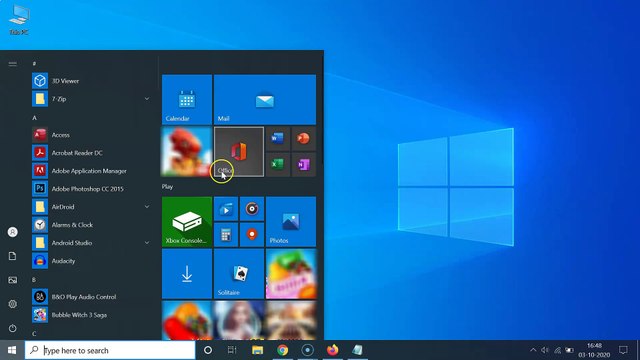Open the clock showing 16:48
This screenshot has height=360, width=640.
[594, 350]
